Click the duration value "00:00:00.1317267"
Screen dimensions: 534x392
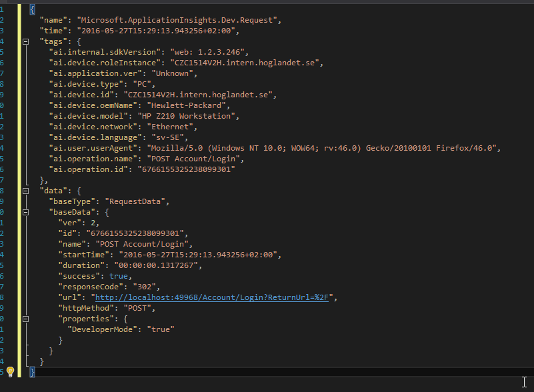(x=156, y=265)
